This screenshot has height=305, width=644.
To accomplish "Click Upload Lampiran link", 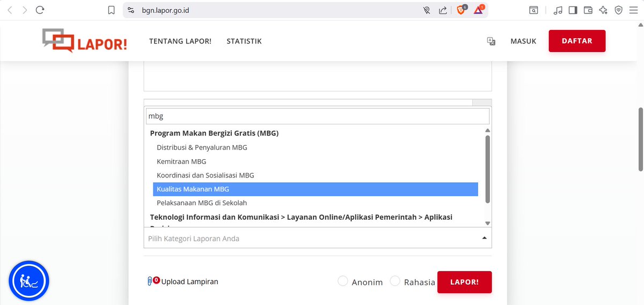I will click(189, 281).
